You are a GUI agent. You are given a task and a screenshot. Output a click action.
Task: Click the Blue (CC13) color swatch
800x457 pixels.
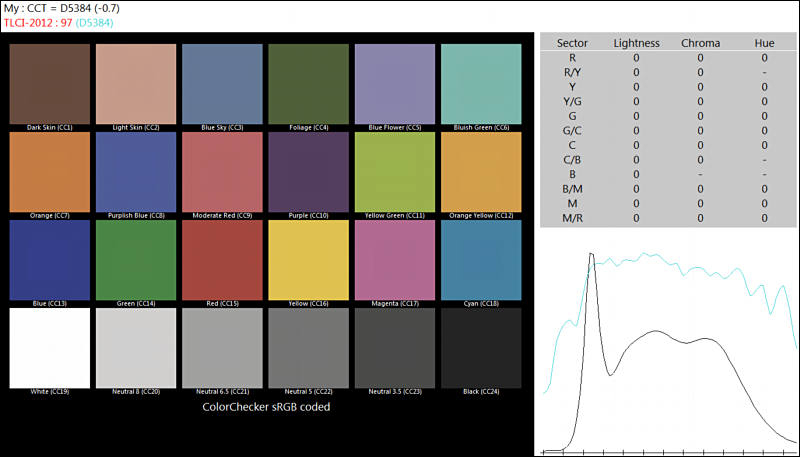(49, 259)
